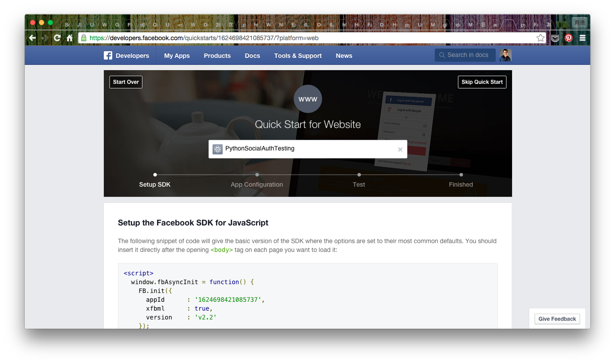Select the Finished step dot
The width and height of the screenshot is (615, 364).
click(461, 175)
